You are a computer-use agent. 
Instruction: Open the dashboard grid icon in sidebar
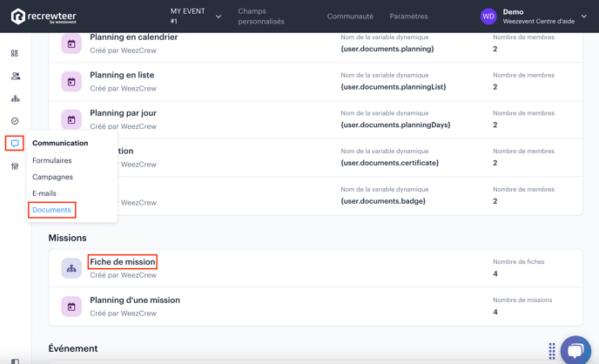15,53
